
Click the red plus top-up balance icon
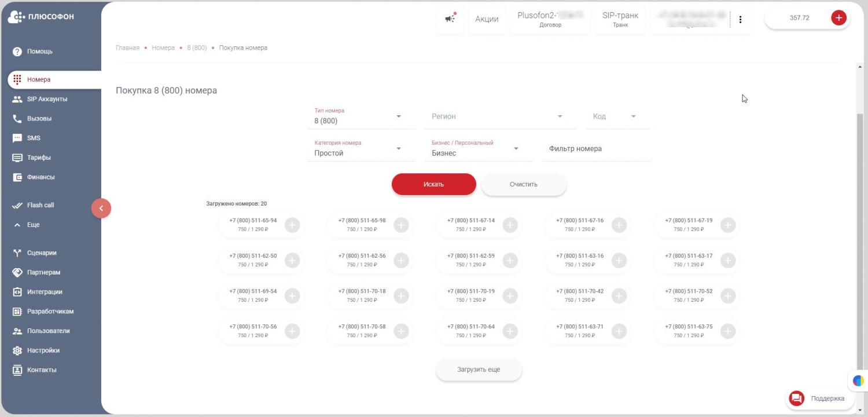838,18
